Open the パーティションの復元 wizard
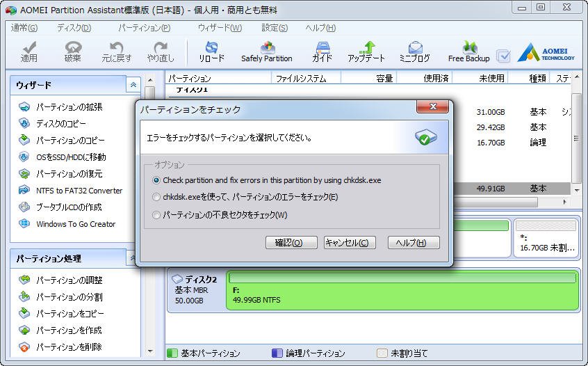The height and width of the screenshot is (366, 588). pyautogui.click(x=60, y=174)
